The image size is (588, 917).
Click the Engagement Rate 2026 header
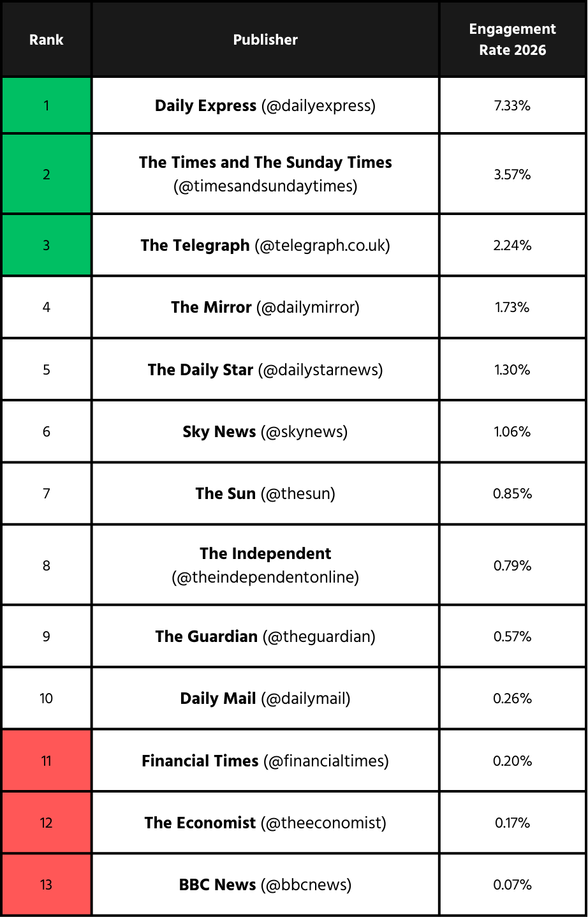tap(512, 40)
